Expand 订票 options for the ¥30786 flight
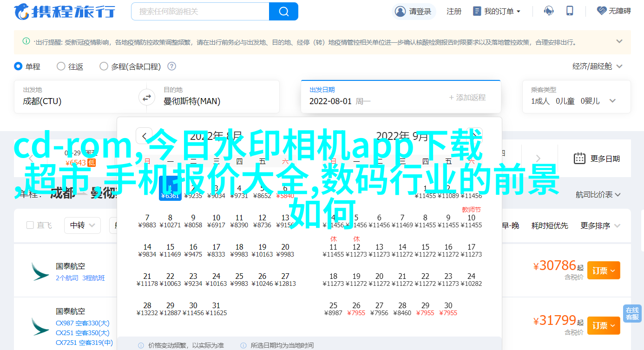This screenshot has height=350, width=644. (604, 270)
